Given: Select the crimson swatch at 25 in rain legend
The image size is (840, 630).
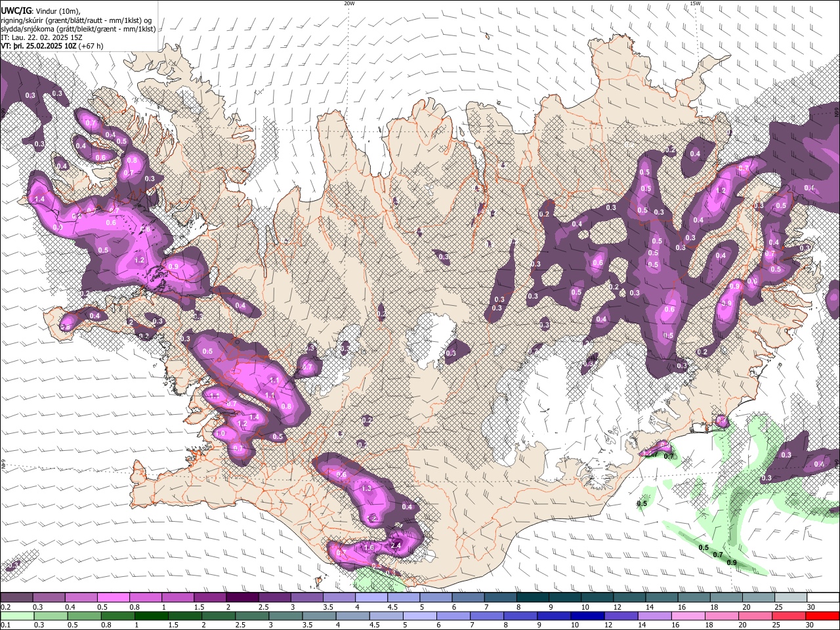Looking at the screenshot, I should point(789,616).
